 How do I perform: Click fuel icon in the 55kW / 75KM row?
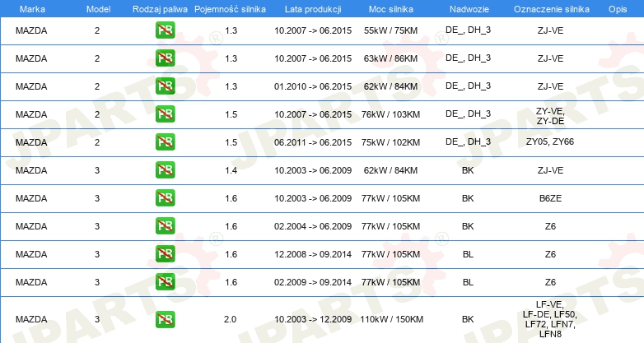165,30
